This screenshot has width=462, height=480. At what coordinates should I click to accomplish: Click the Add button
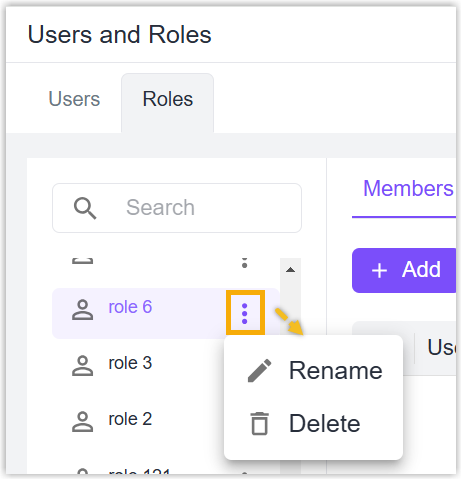pos(404,271)
